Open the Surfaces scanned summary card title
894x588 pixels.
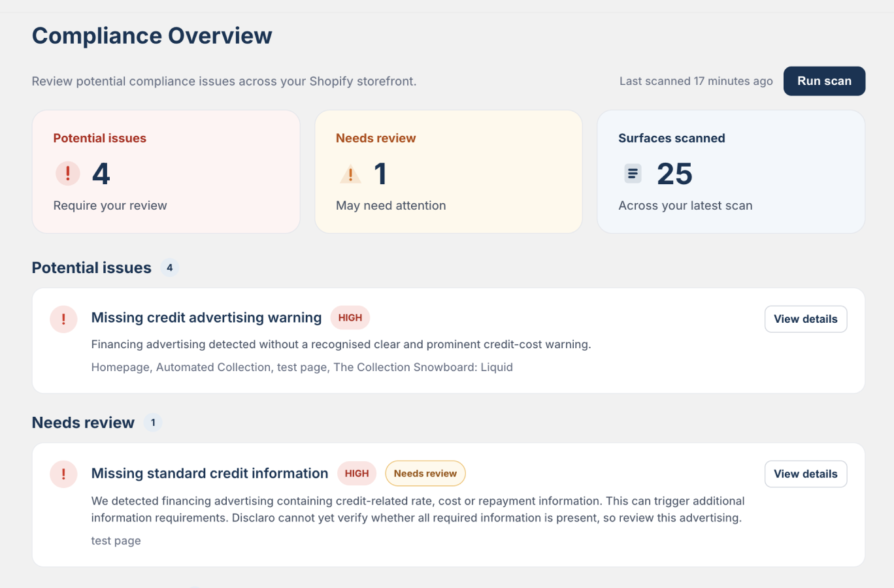point(672,138)
